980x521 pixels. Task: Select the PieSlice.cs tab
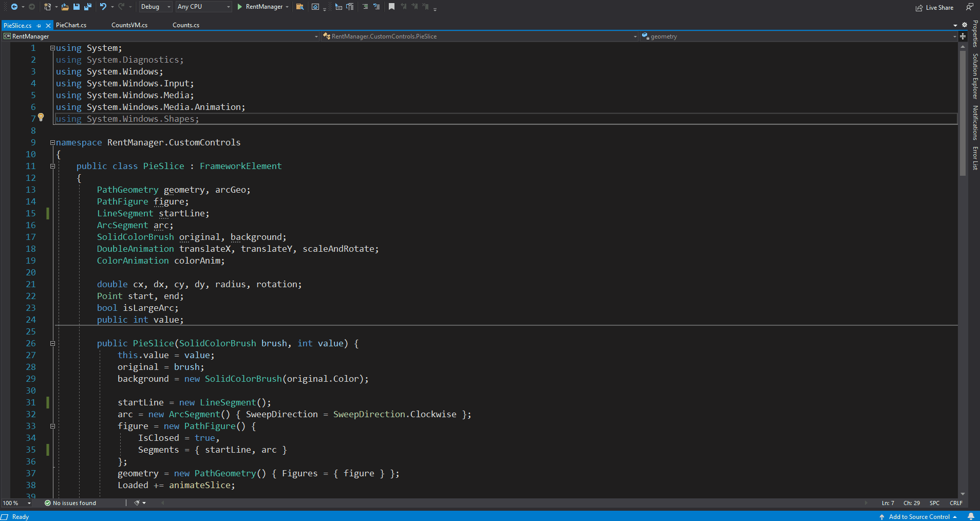pos(17,25)
